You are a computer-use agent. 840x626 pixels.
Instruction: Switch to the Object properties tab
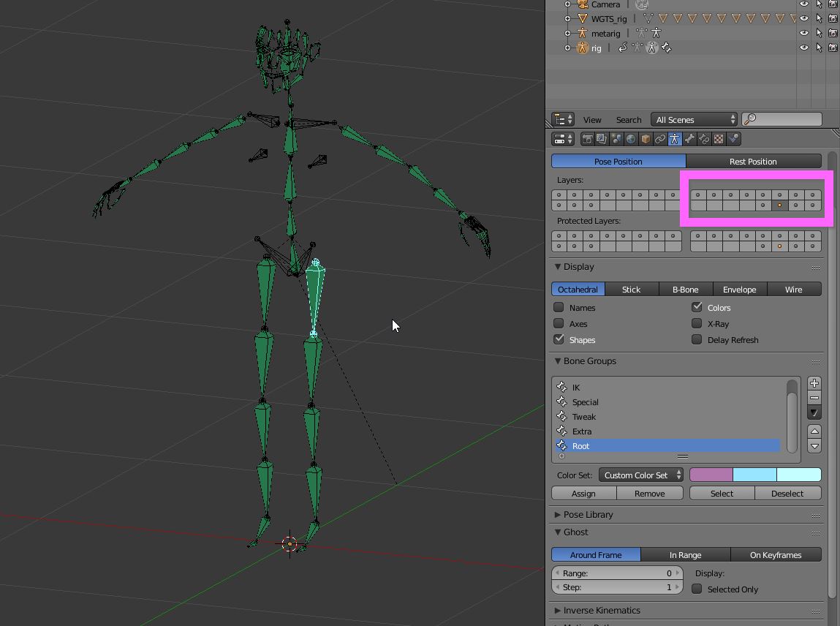tap(646, 138)
